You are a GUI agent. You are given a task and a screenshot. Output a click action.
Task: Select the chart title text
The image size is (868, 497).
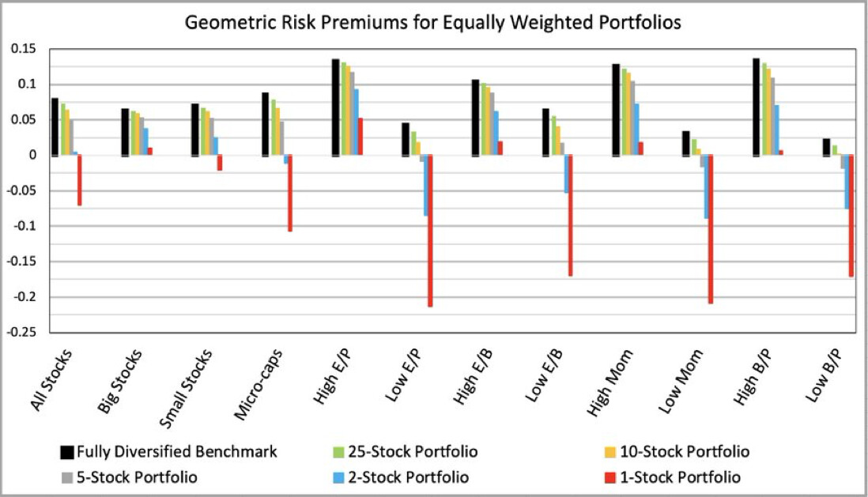(433, 22)
